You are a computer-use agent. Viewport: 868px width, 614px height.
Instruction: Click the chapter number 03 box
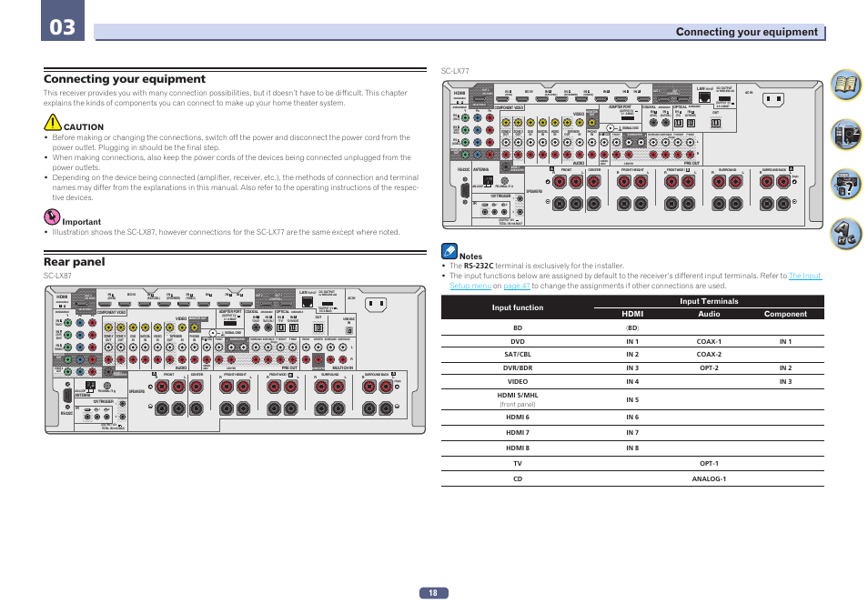pyautogui.click(x=63, y=21)
